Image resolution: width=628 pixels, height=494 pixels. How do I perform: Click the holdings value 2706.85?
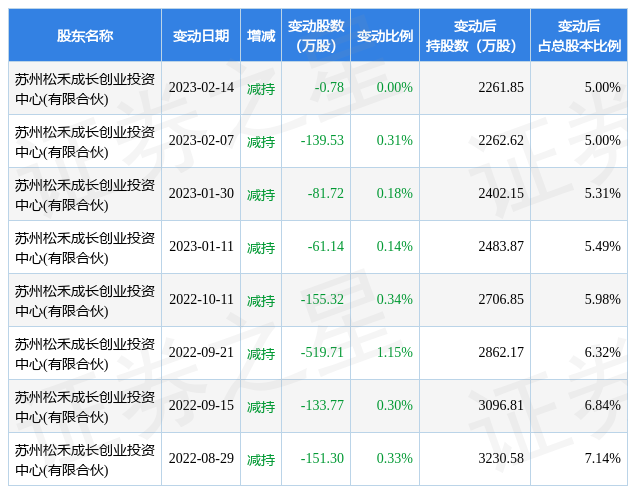[x=501, y=299]
